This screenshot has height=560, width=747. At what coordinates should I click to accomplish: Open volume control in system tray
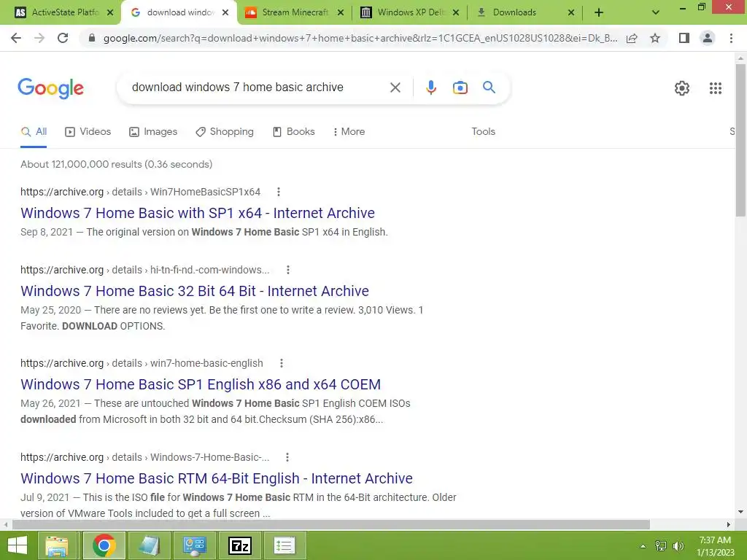(x=678, y=546)
